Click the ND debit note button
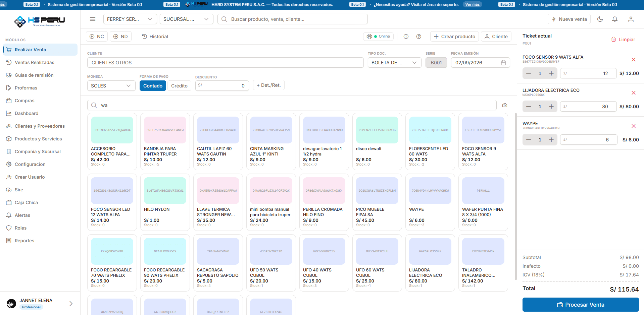The image size is (644, 315). tap(120, 37)
